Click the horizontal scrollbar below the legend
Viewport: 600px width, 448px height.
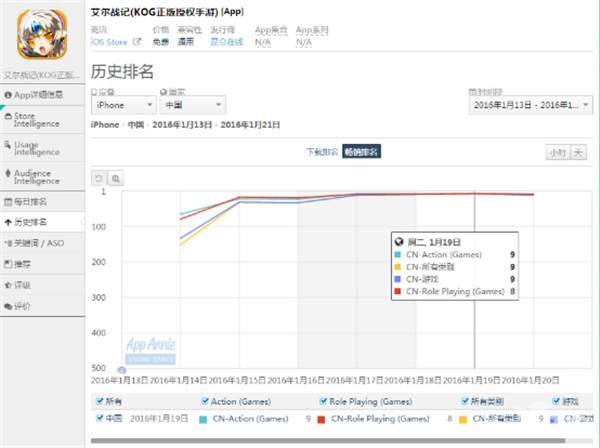(x=328, y=441)
